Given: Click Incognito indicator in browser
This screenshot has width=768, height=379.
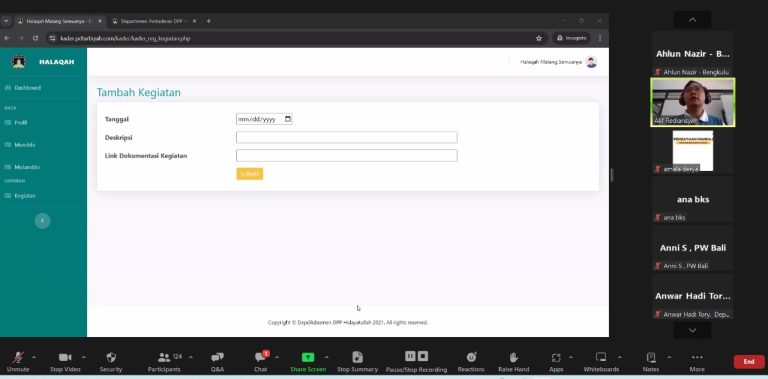Looking at the screenshot, I should (571, 38).
